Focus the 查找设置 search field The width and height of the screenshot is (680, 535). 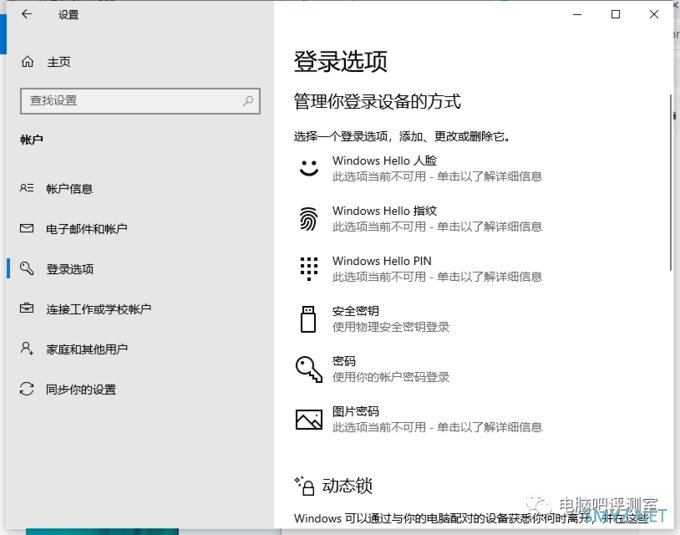(x=140, y=101)
